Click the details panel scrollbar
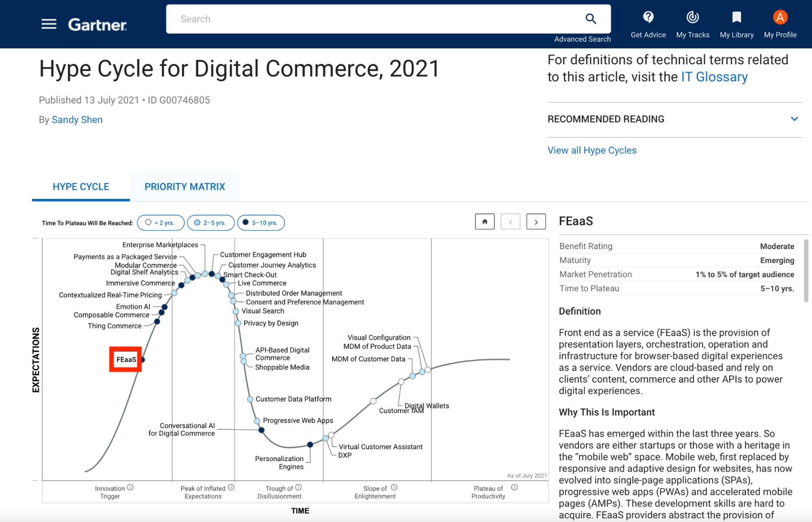Image resolution: width=812 pixels, height=522 pixels. pos(806,271)
